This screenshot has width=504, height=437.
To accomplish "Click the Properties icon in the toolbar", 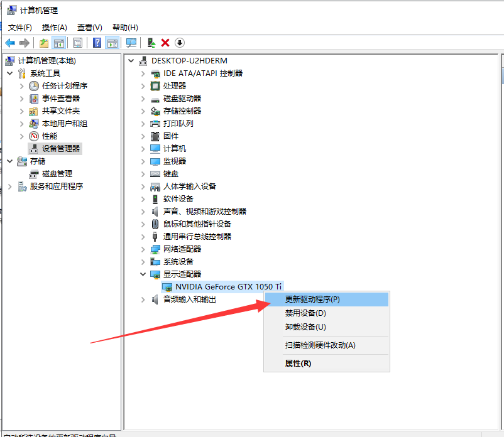I will [x=77, y=42].
